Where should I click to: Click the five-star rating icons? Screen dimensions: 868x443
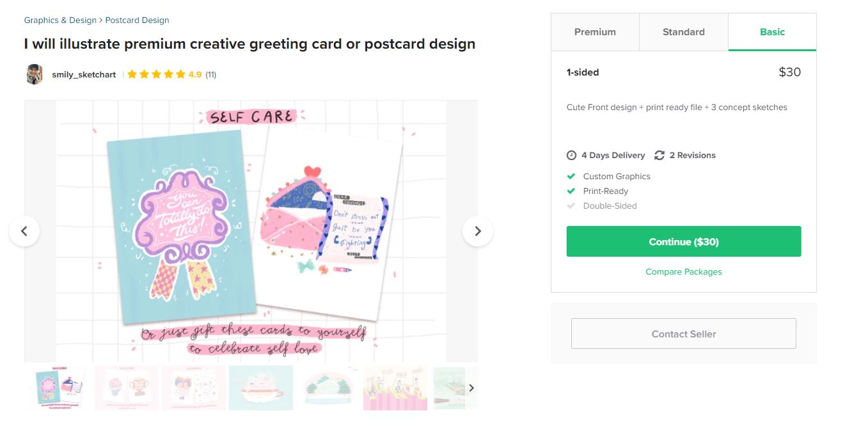(156, 74)
